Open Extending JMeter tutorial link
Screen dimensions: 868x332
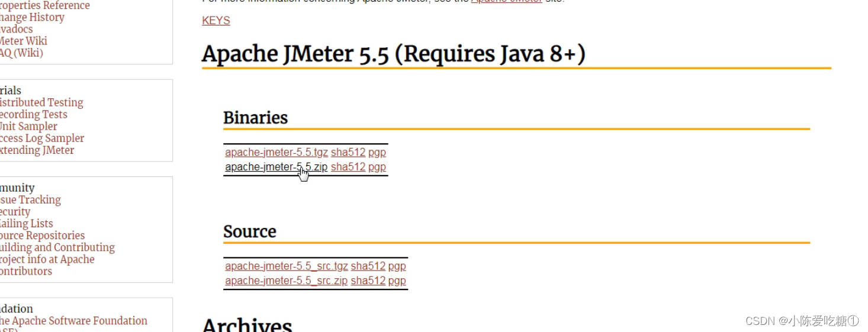click(37, 150)
